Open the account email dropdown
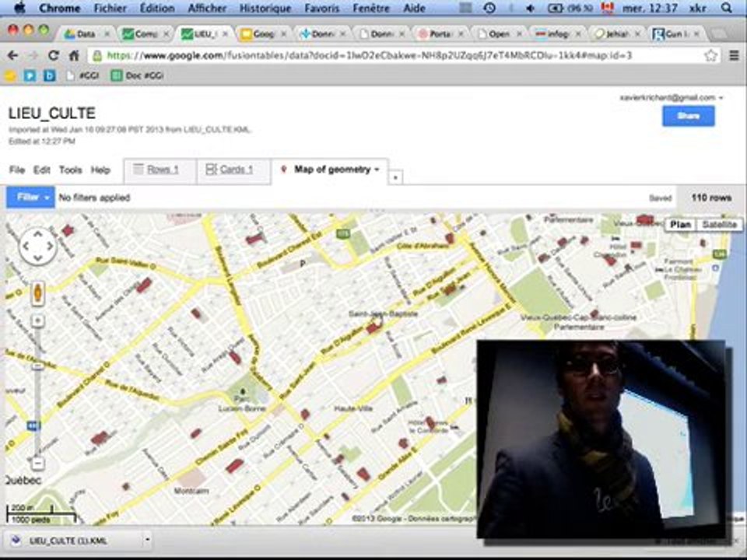 coord(721,98)
